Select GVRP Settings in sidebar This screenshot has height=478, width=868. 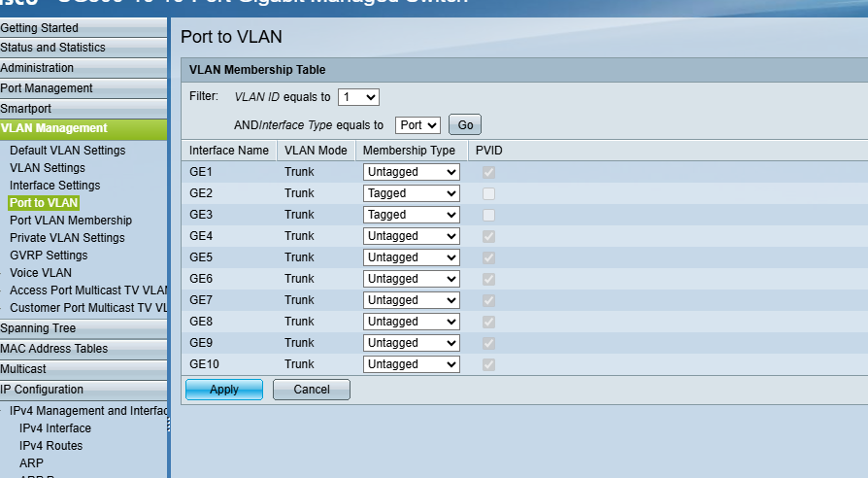tap(49, 256)
